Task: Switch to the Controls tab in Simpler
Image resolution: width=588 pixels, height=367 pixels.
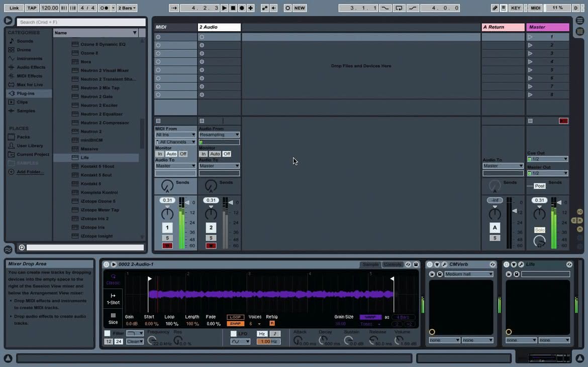Action: 392,265
